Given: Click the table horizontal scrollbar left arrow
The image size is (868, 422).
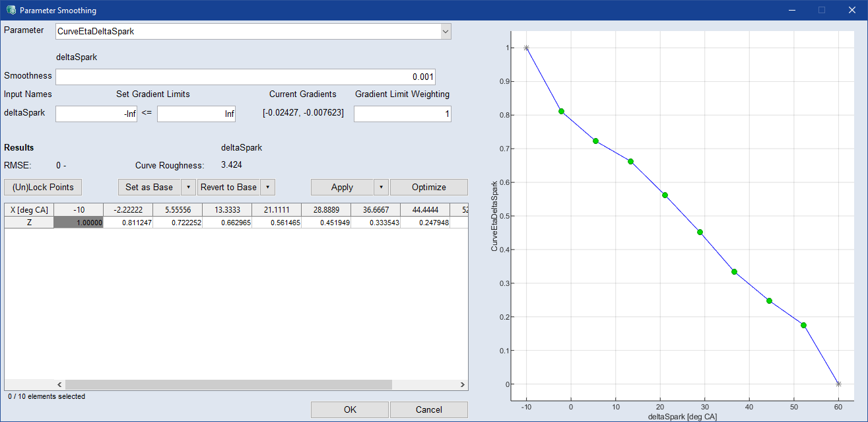Looking at the screenshot, I should pyautogui.click(x=59, y=384).
